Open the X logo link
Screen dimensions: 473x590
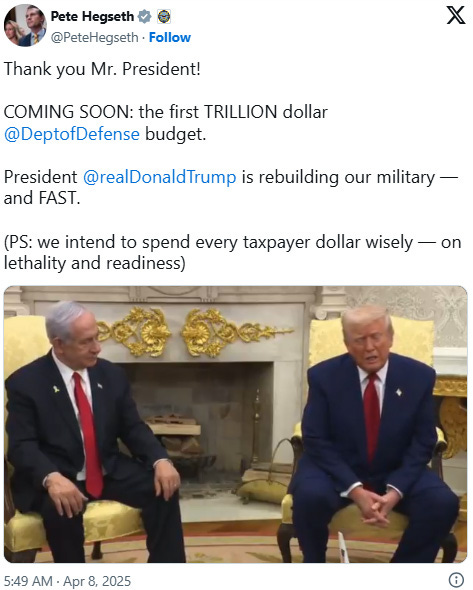[456, 16]
